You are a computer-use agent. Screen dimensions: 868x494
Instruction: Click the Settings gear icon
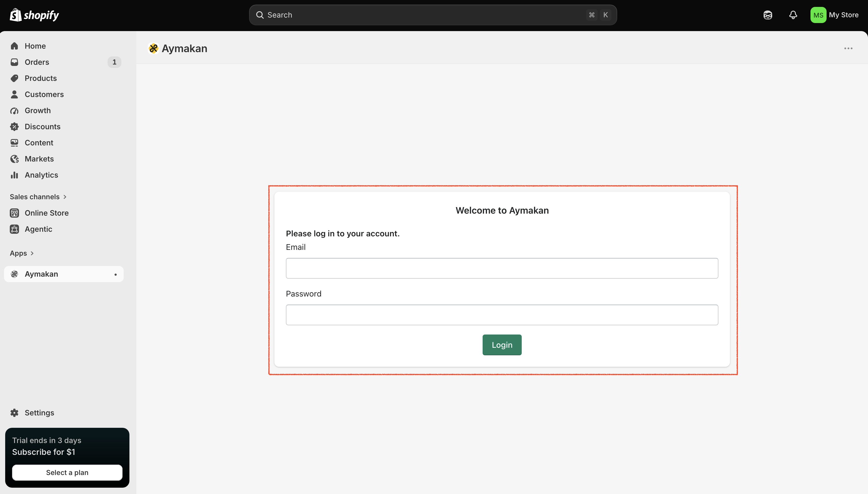click(x=14, y=413)
